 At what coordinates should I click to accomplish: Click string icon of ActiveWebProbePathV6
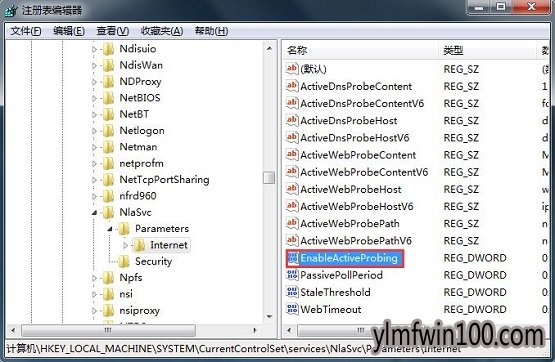[292, 240]
